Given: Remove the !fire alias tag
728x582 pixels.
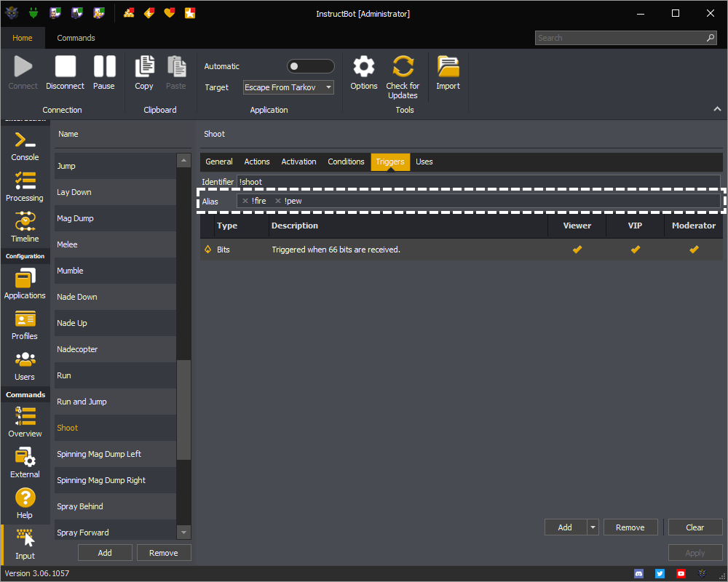Looking at the screenshot, I should click(x=245, y=201).
